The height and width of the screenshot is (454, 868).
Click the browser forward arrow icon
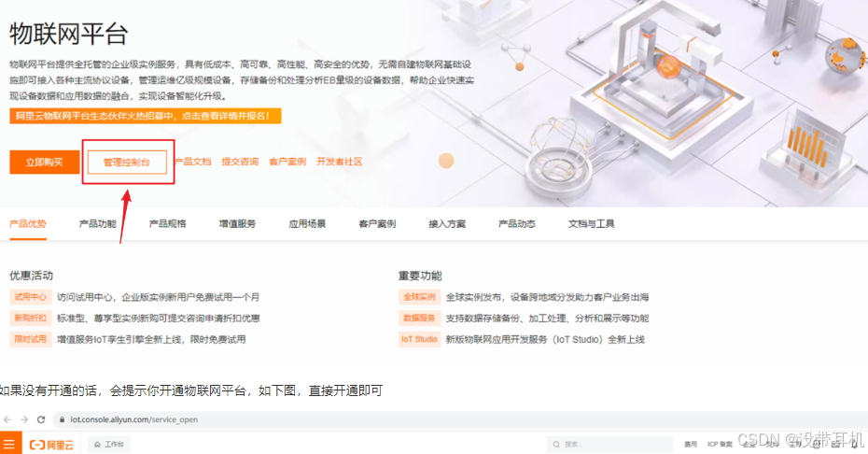click(x=24, y=419)
